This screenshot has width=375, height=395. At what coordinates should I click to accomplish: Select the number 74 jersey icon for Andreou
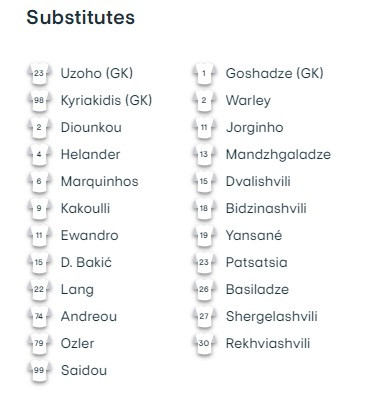coord(39,316)
